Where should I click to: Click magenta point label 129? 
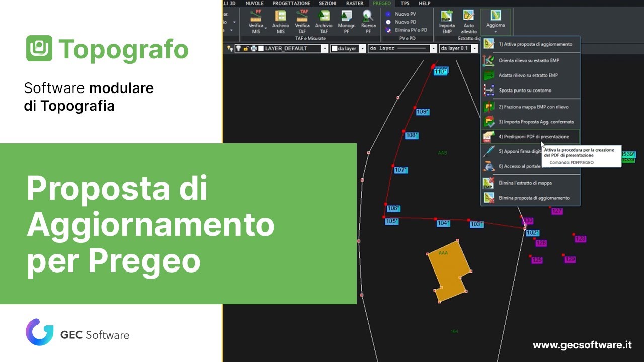click(570, 260)
